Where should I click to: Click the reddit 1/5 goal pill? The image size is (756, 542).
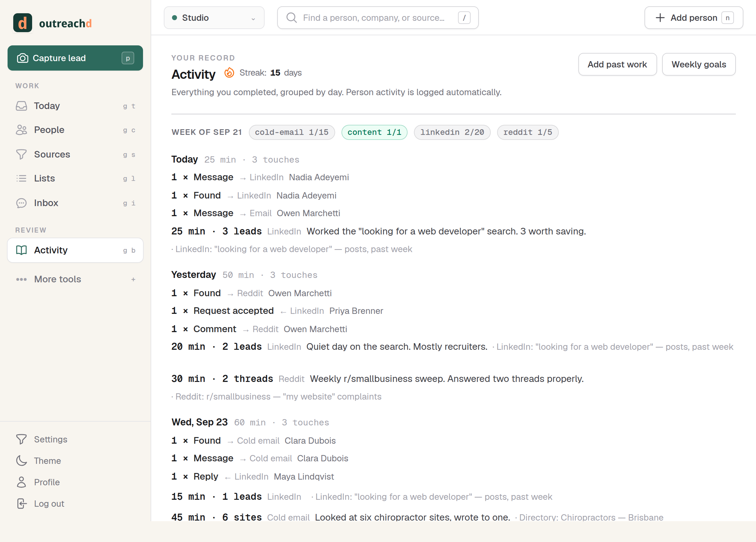528,132
